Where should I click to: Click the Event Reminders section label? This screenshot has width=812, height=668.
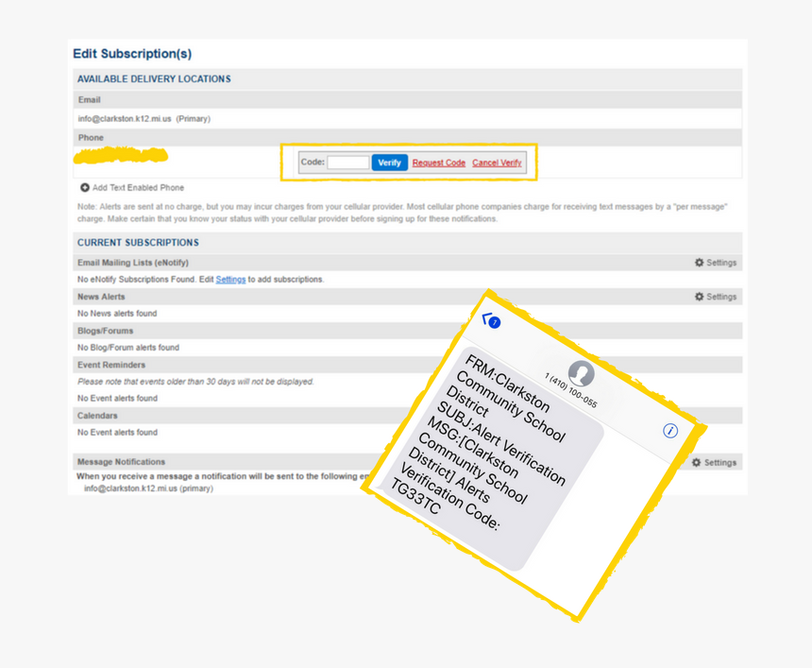(x=111, y=365)
